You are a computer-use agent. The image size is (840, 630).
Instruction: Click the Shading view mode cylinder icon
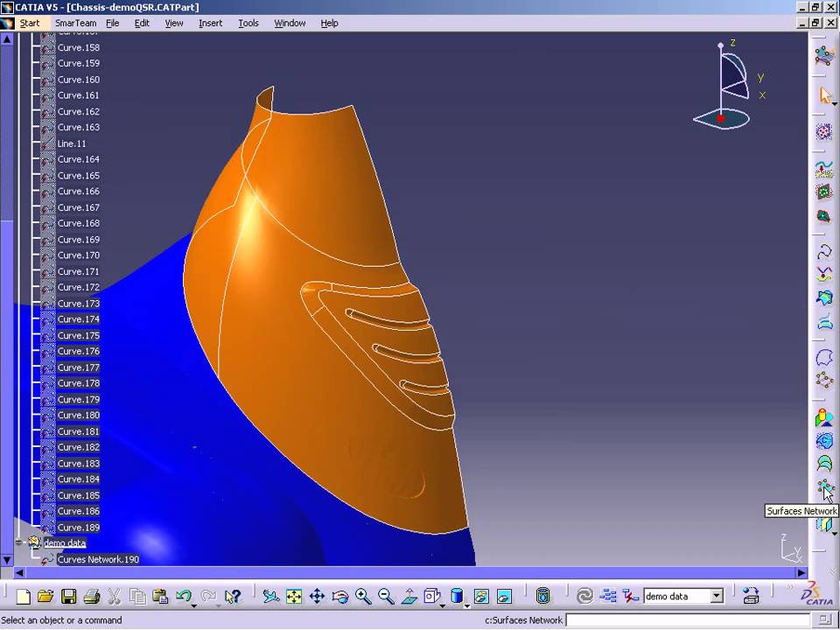click(456, 596)
